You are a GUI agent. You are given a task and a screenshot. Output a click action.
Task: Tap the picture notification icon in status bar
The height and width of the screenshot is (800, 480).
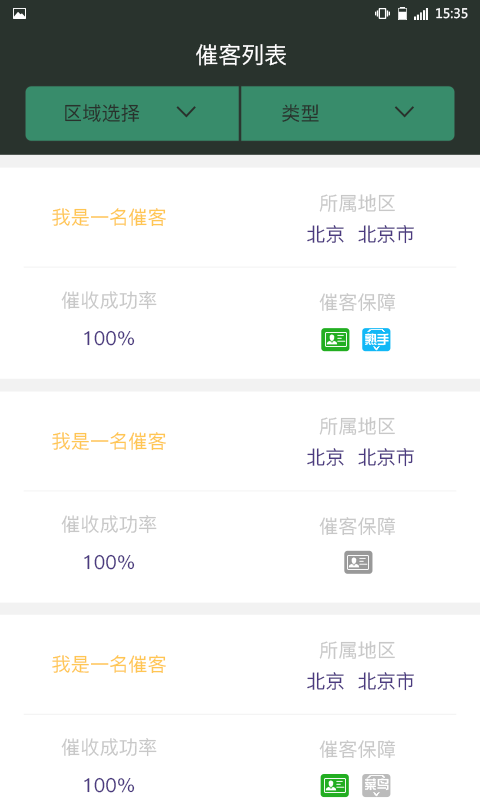pyautogui.click(x=19, y=14)
